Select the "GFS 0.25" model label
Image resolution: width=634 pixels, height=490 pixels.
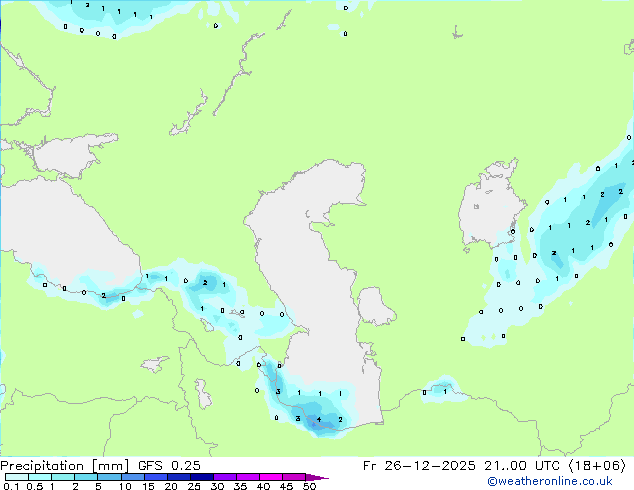[169, 466]
